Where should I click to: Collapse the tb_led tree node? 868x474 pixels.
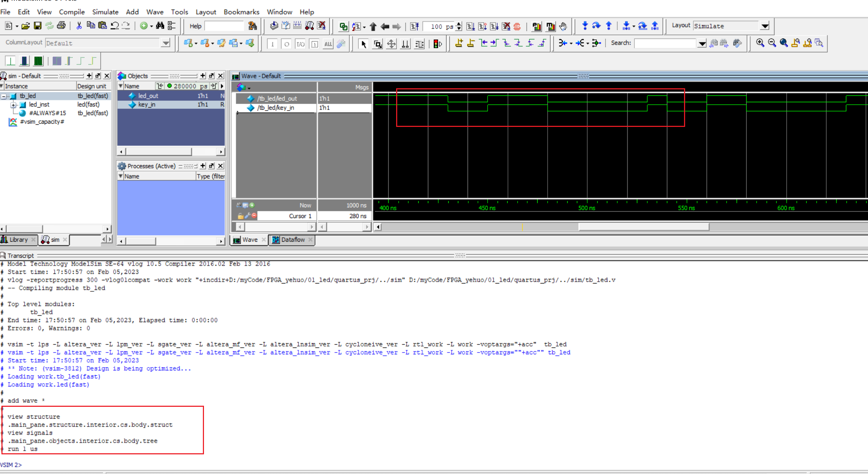pos(4,96)
